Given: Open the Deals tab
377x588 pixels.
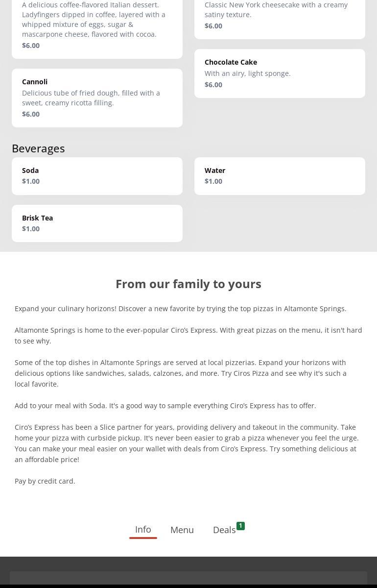Looking at the screenshot, I should (224, 530).
